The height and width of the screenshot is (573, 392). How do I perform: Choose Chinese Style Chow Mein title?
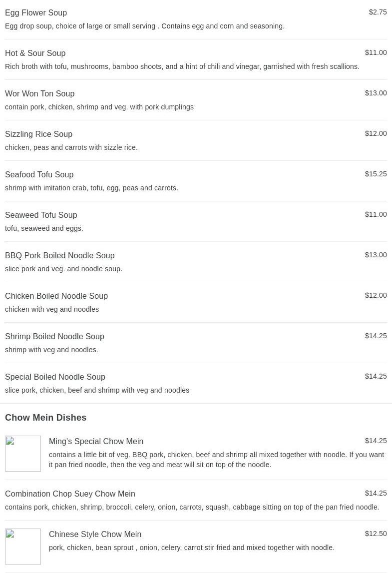[95, 534]
